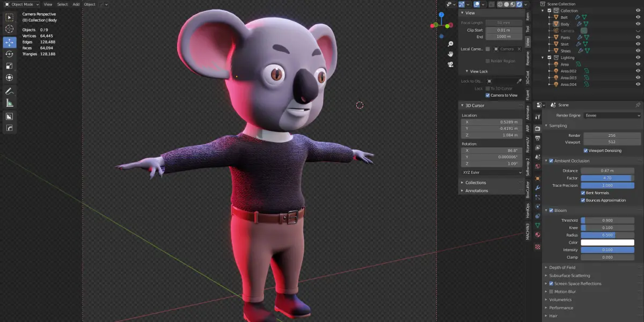Click the eyedropper next to Lock to Object
Screen dimensions: 644x322
519,81
